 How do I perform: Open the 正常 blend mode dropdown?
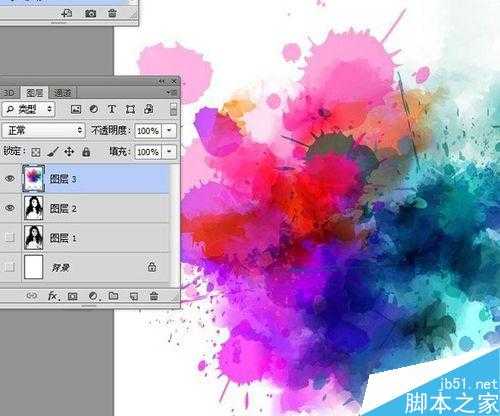(43, 130)
